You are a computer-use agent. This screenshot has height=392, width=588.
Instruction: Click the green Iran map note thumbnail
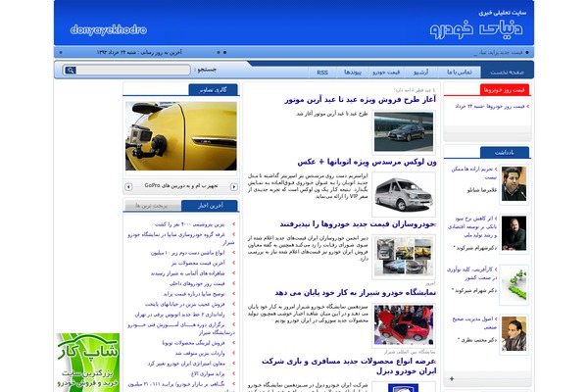[514, 284]
